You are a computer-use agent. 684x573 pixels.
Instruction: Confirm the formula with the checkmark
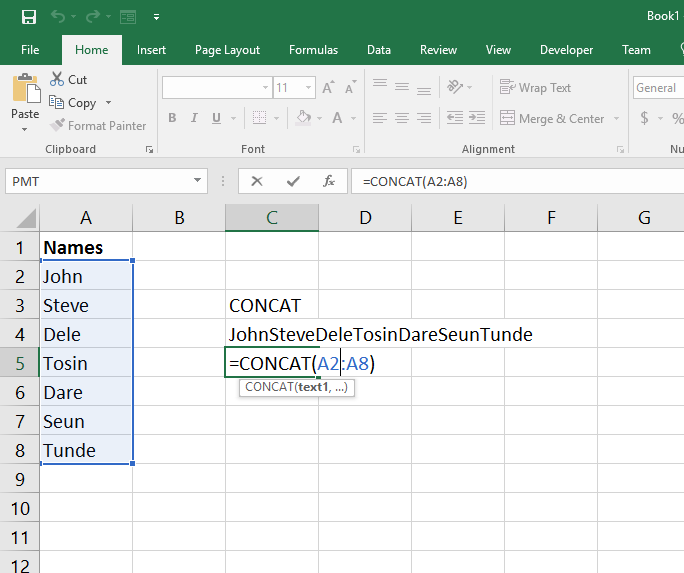(293, 181)
